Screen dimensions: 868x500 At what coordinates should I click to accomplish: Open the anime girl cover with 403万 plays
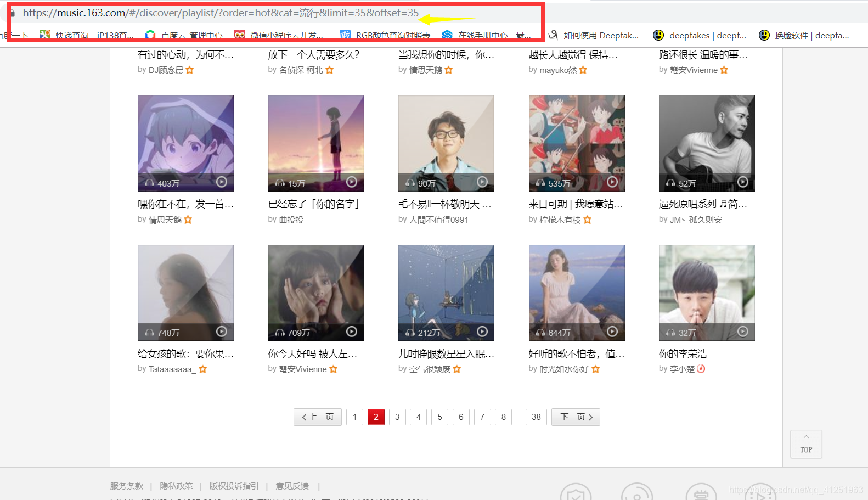point(185,143)
